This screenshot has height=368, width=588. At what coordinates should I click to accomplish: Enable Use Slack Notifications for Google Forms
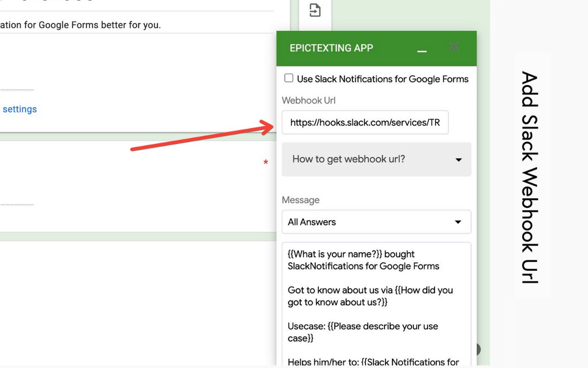288,78
